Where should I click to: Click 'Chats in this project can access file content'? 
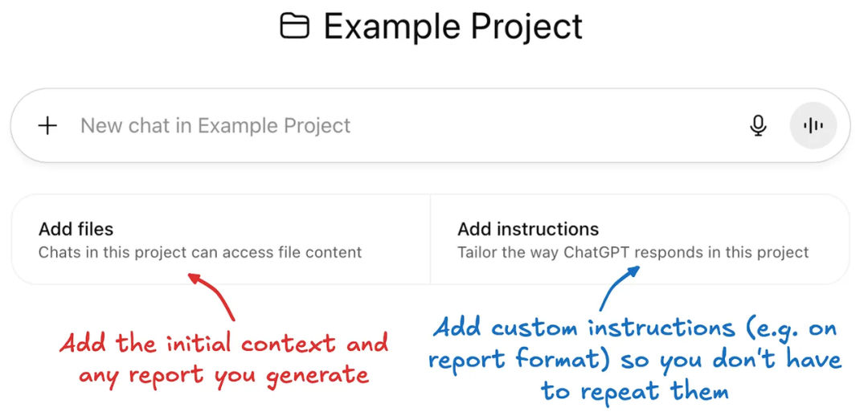(x=200, y=253)
